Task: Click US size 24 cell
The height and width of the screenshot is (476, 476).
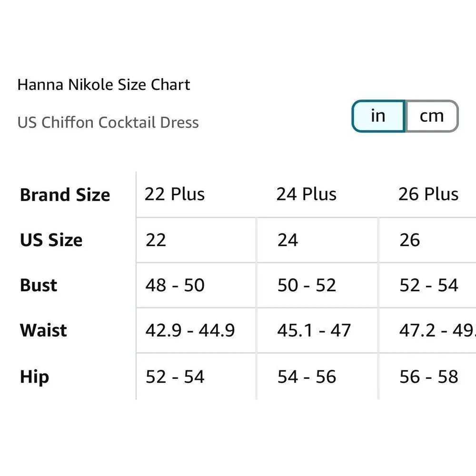Action: coord(288,240)
